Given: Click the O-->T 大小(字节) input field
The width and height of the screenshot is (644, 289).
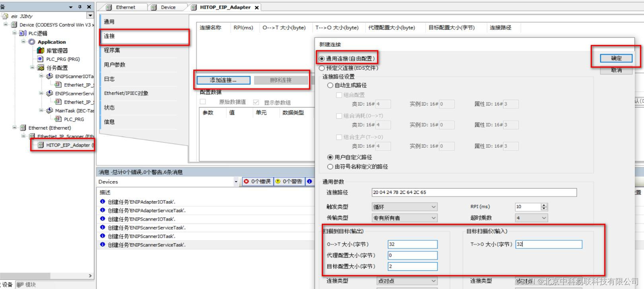Looking at the screenshot, I should click(412, 244).
